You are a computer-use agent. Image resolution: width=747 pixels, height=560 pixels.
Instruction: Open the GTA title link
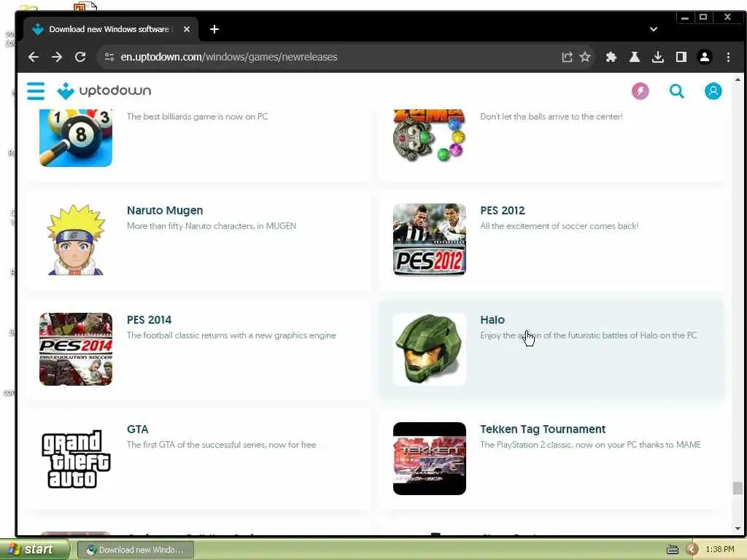tap(138, 429)
